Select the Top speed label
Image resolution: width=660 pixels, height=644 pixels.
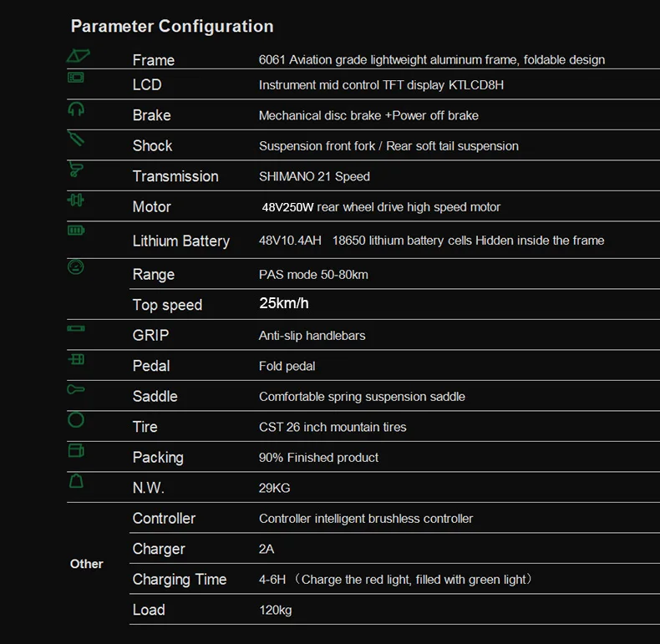coord(167,305)
